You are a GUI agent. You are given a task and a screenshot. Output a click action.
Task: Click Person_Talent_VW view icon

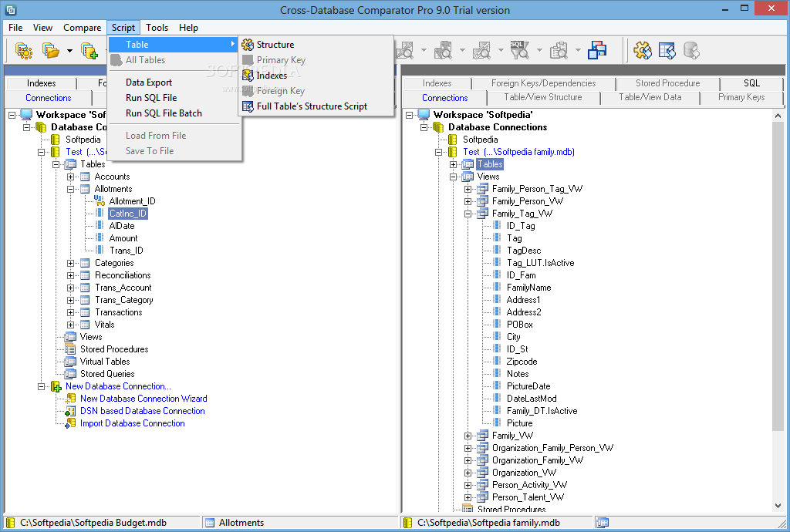483,497
